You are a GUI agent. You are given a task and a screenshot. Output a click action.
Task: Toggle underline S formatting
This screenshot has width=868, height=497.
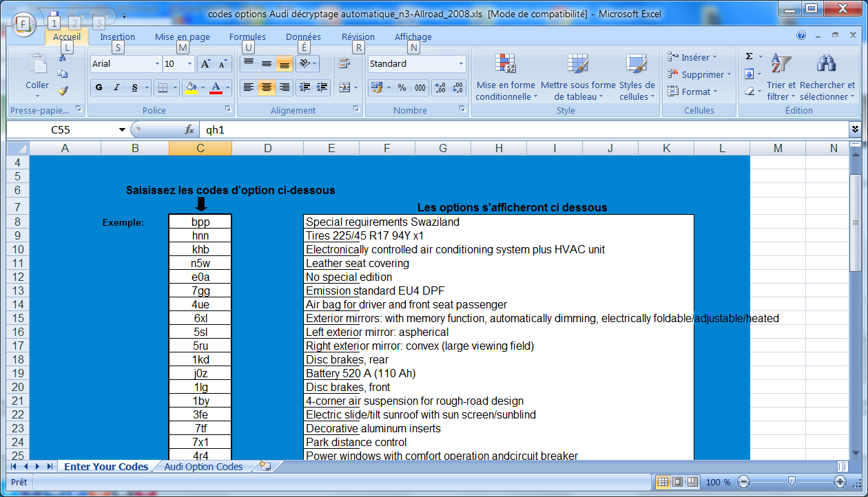tap(134, 87)
